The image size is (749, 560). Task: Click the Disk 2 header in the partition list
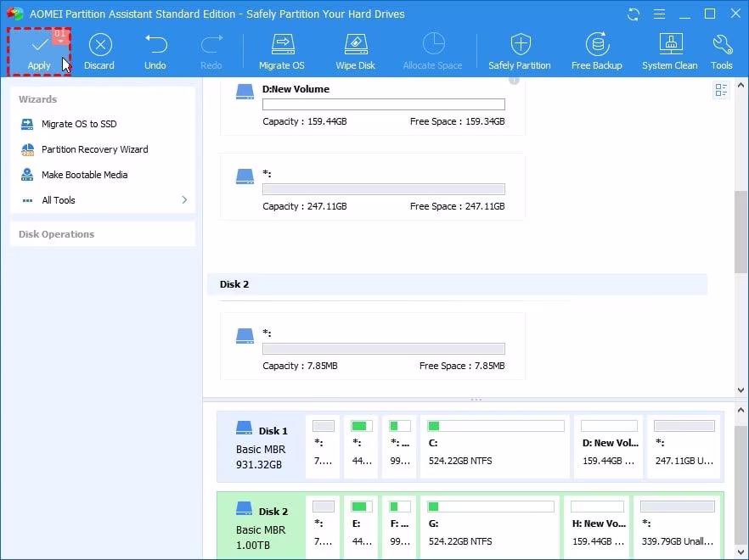click(457, 284)
